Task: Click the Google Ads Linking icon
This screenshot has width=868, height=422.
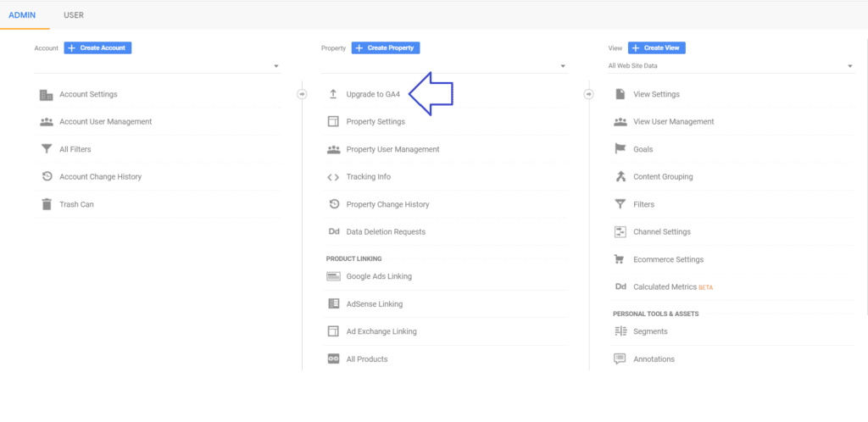Action: click(333, 276)
